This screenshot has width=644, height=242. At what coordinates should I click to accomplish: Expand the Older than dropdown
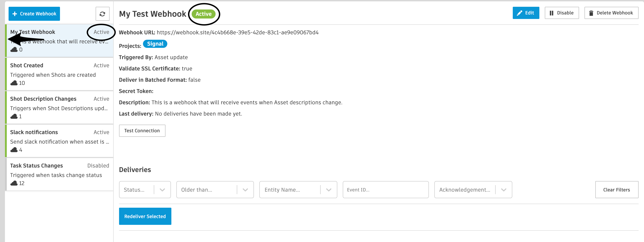[x=215, y=190]
